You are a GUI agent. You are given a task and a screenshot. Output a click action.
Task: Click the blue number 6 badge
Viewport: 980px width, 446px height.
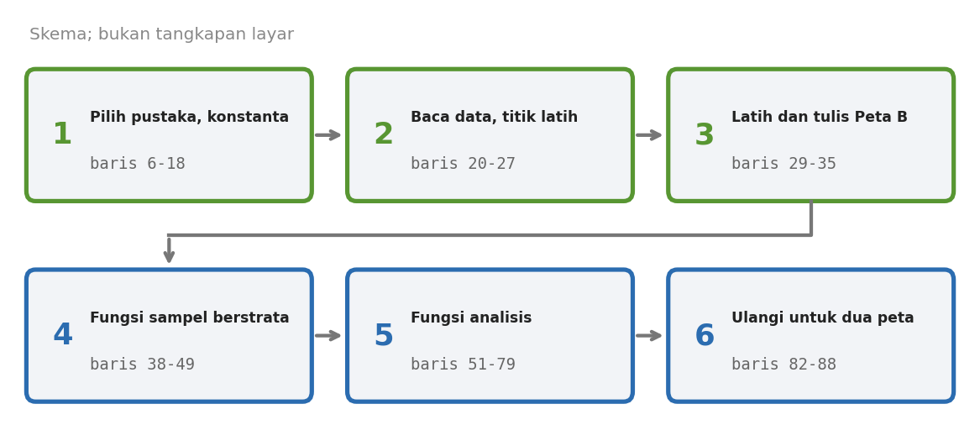click(x=705, y=335)
